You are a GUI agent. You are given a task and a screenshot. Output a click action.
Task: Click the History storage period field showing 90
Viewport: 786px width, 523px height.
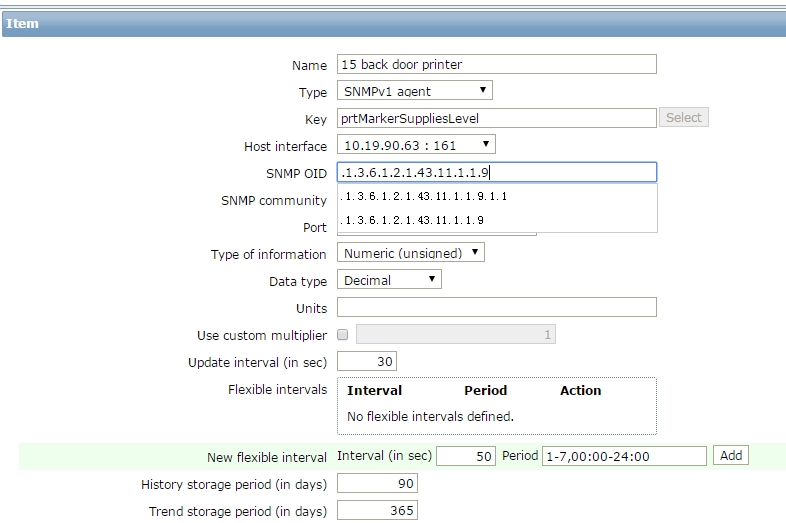pos(377,483)
